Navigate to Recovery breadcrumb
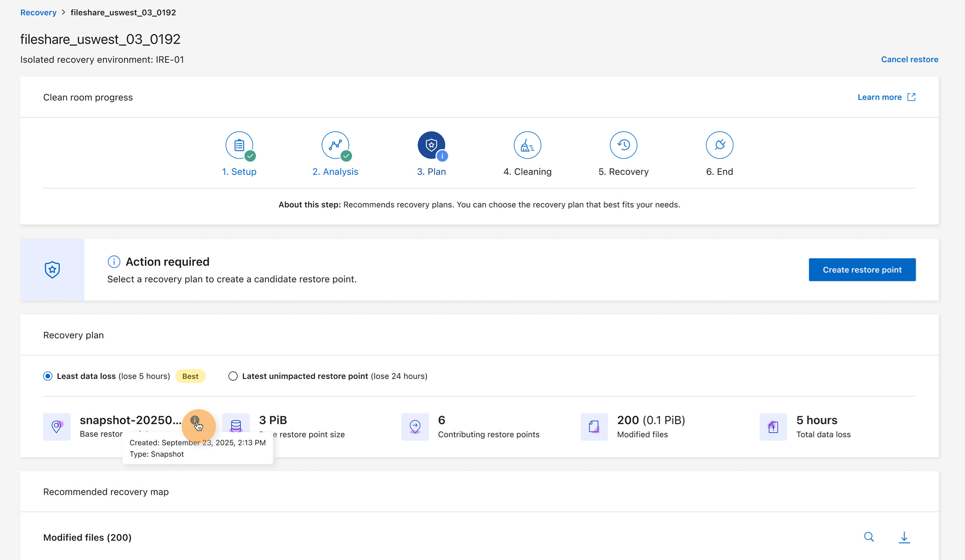The height and width of the screenshot is (560, 965). pos(38,12)
